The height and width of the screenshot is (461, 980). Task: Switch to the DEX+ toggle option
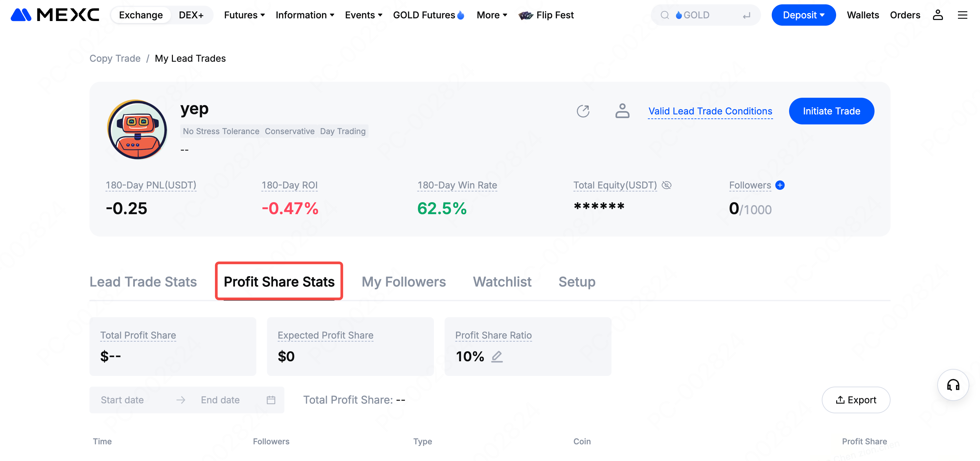(191, 15)
